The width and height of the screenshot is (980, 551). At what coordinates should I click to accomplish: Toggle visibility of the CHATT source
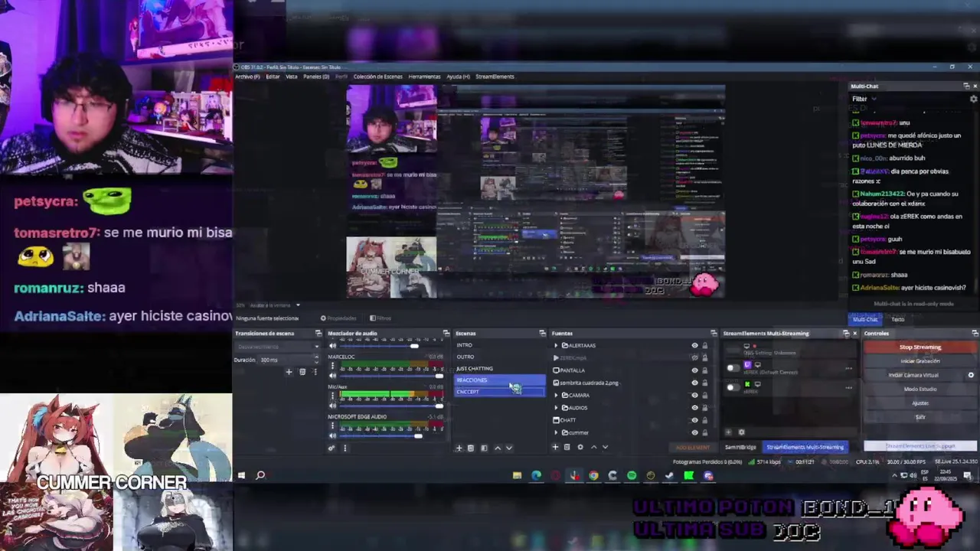coord(694,420)
